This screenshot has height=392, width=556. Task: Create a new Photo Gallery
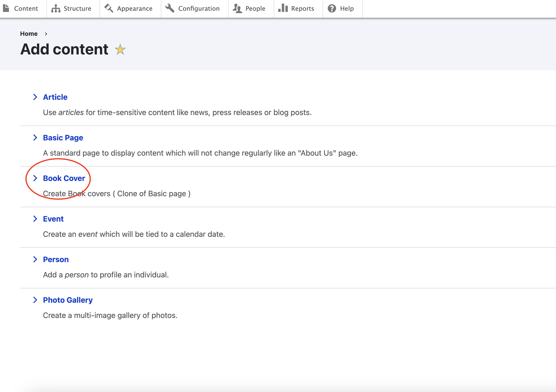pyautogui.click(x=68, y=300)
